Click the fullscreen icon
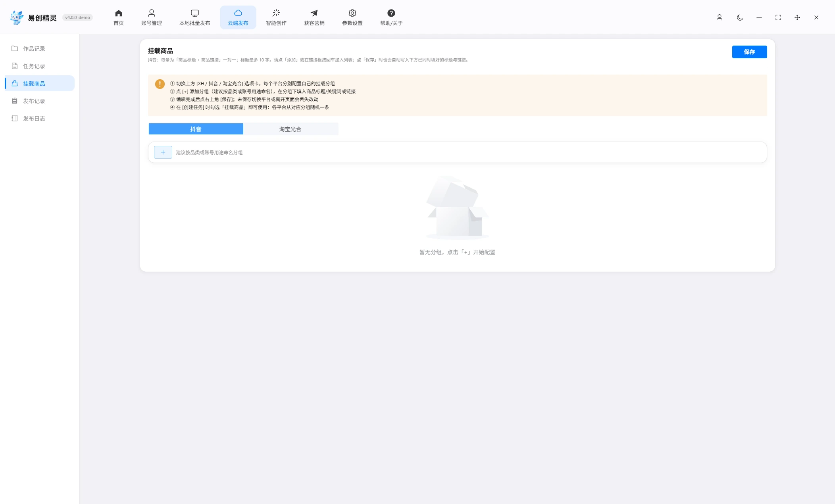 point(778,17)
